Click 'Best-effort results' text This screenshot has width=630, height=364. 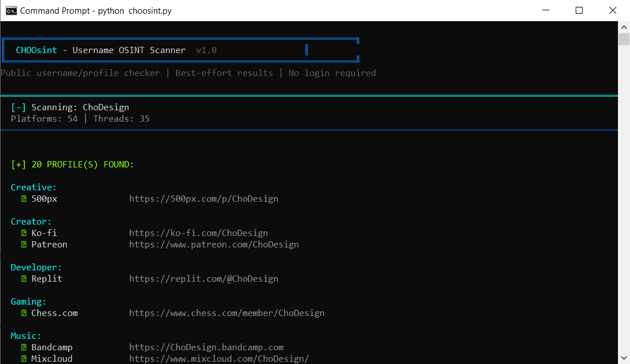point(224,73)
